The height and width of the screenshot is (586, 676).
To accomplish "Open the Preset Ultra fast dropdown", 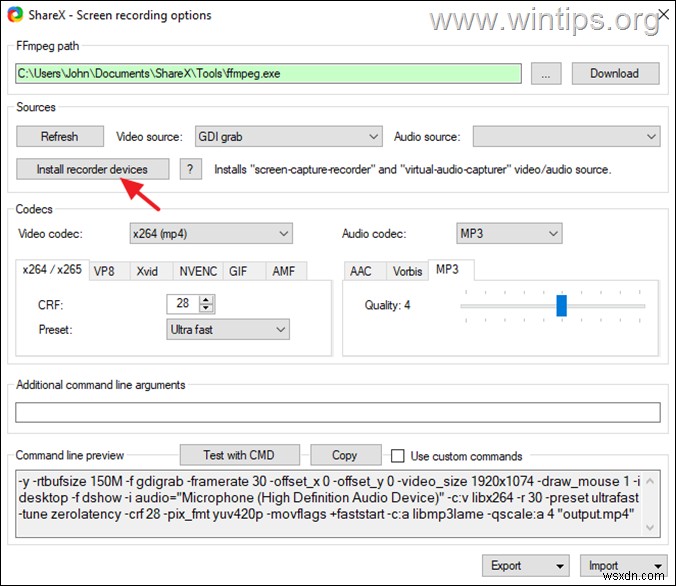I will [x=228, y=329].
